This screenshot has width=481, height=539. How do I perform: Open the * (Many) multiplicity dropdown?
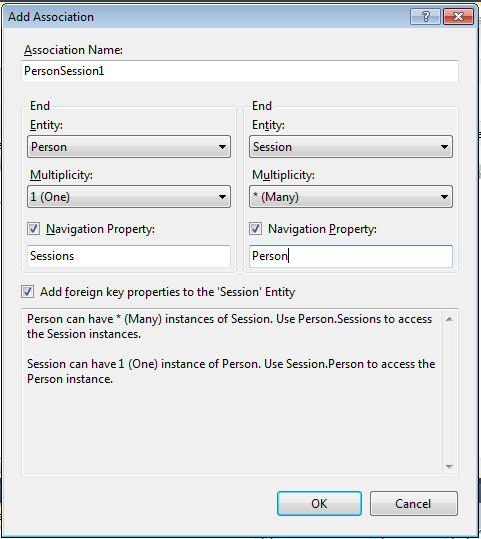pyautogui.click(x=351, y=197)
